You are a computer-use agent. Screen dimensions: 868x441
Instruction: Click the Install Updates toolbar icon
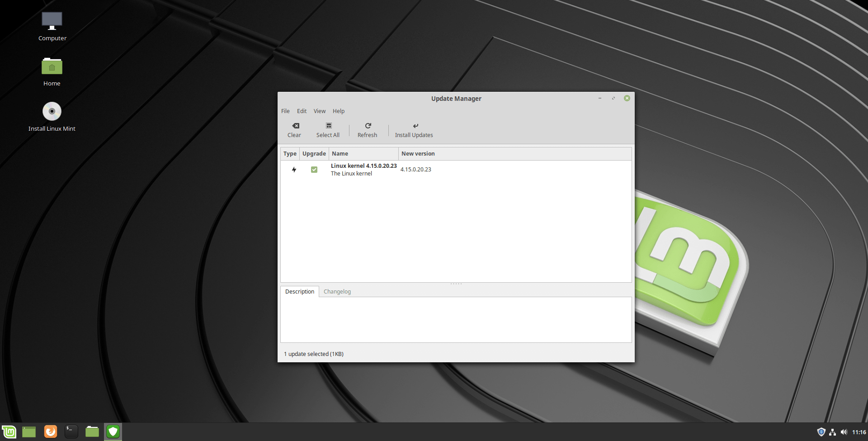point(415,126)
